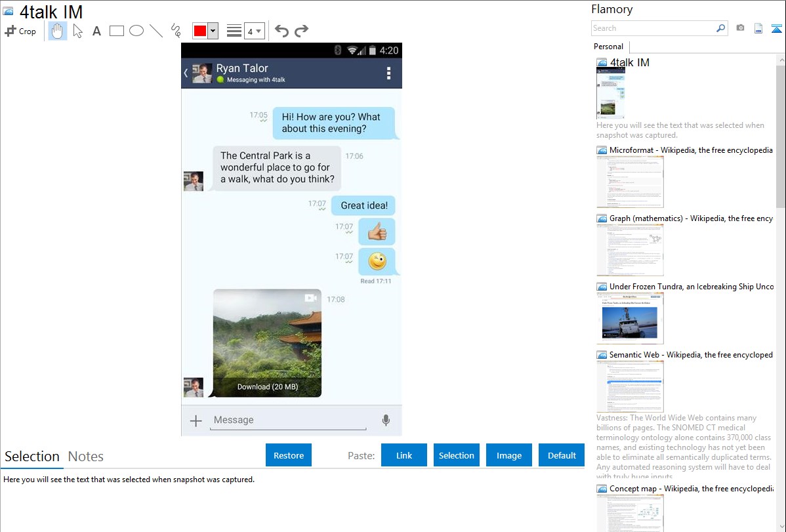Click the Paste Default button
The width and height of the screenshot is (786, 532).
click(562, 455)
